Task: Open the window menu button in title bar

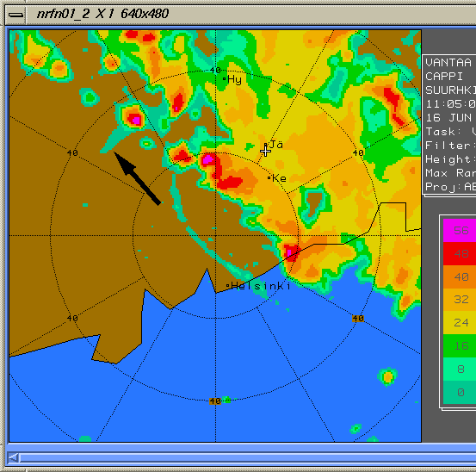Action: [15, 14]
